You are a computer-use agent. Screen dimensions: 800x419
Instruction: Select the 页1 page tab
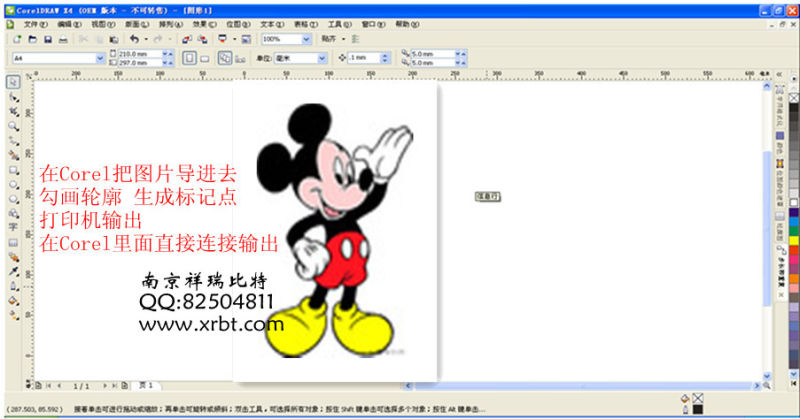click(x=146, y=385)
